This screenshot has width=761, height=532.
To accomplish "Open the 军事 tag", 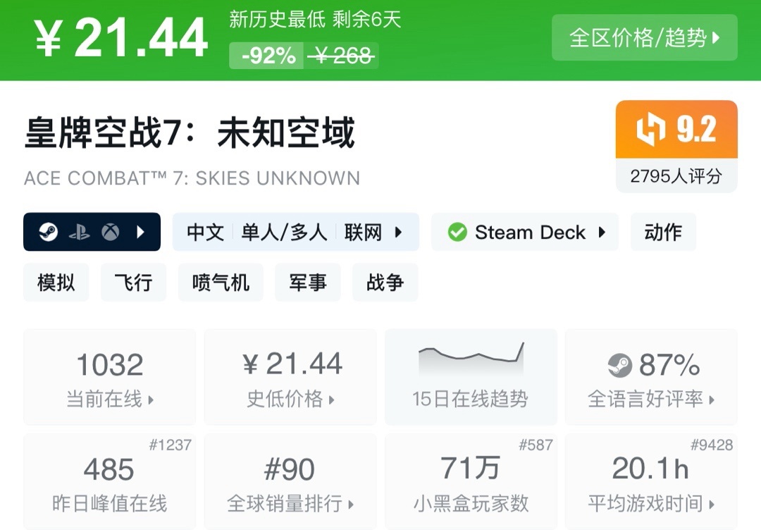I will click(307, 283).
